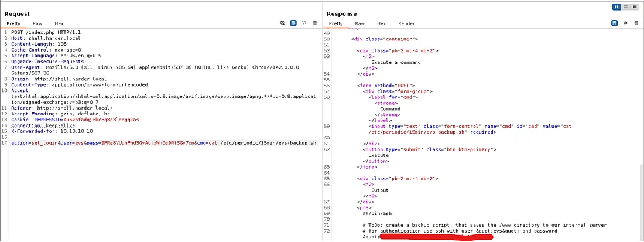
Task: Open the Response panel hamburger menu
Action: [x=635, y=23]
